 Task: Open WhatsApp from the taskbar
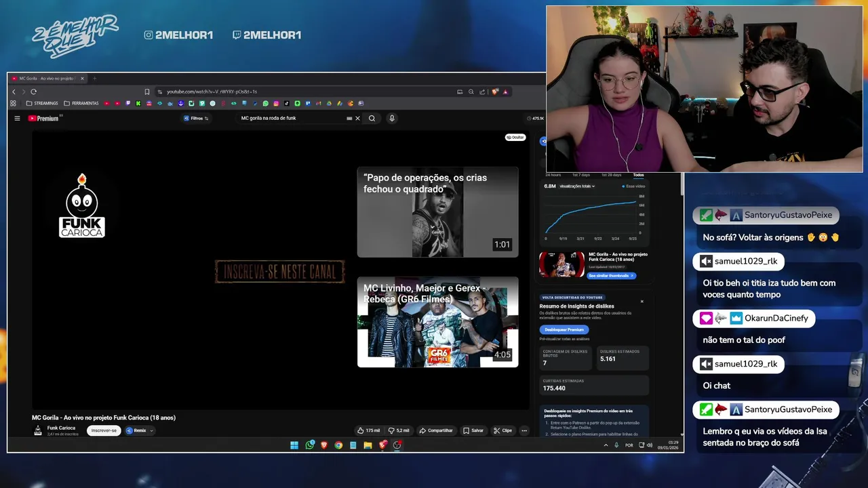pyautogui.click(x=310, y=445)
